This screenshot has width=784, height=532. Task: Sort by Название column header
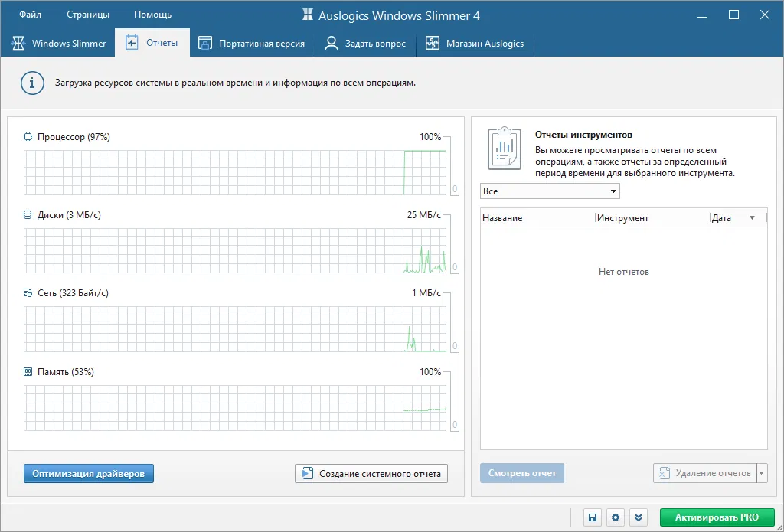pos(537,218)
